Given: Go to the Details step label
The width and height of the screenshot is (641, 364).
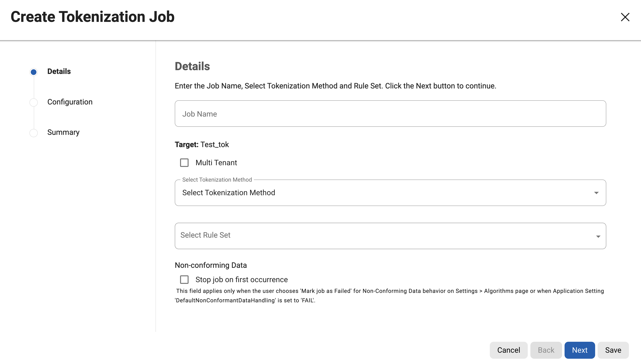Looking at the screenshot, I should click(x=59, y=71).
